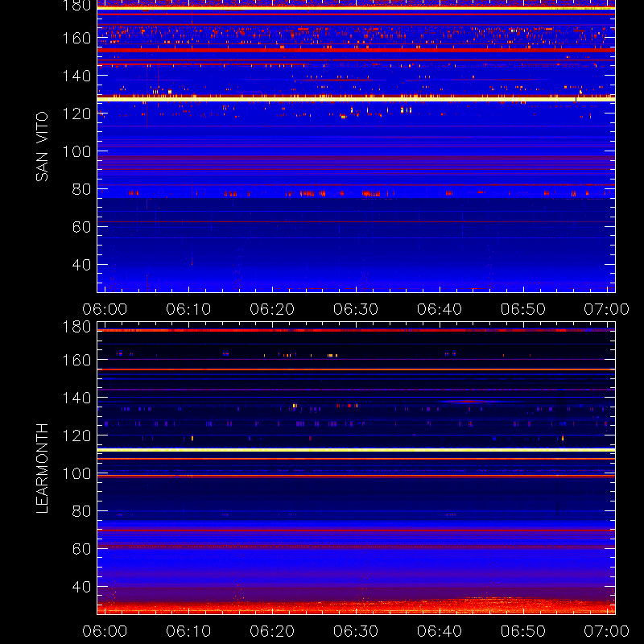This screenshot has height=644, width=644.
Task: Pick the 100 tick label on Learmonth plot
Action: point(76,473)
